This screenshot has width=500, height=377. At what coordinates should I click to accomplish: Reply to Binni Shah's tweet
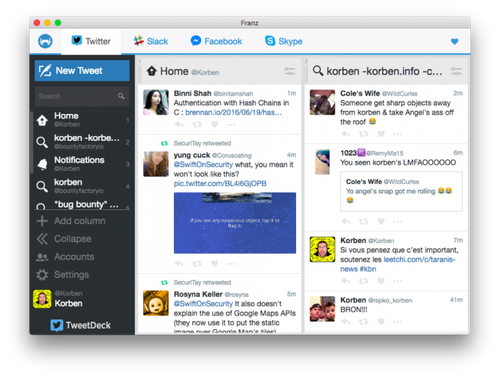point(179,125)
